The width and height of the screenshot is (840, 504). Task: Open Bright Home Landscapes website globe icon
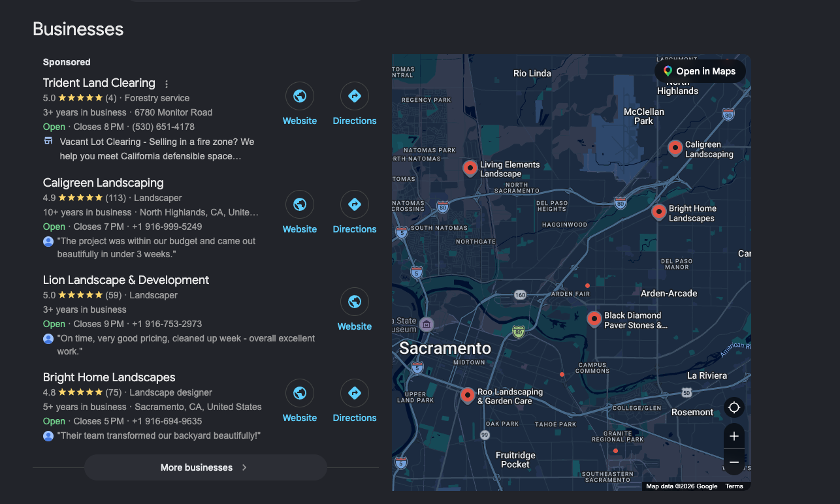tap(300, 394)
